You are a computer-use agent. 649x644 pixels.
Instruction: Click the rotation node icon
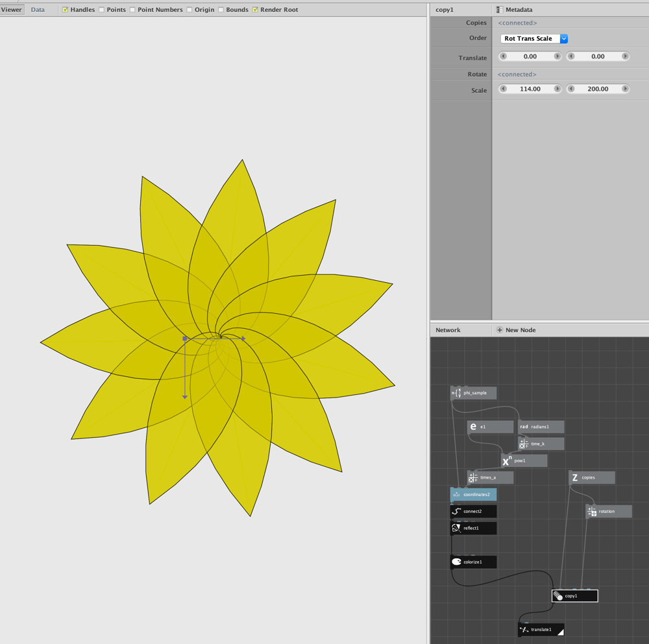591,512
